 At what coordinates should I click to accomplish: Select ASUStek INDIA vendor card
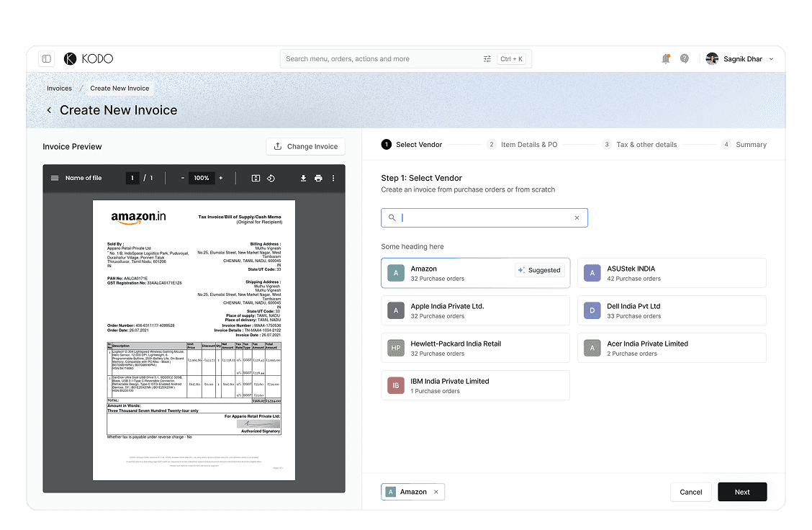672,273
